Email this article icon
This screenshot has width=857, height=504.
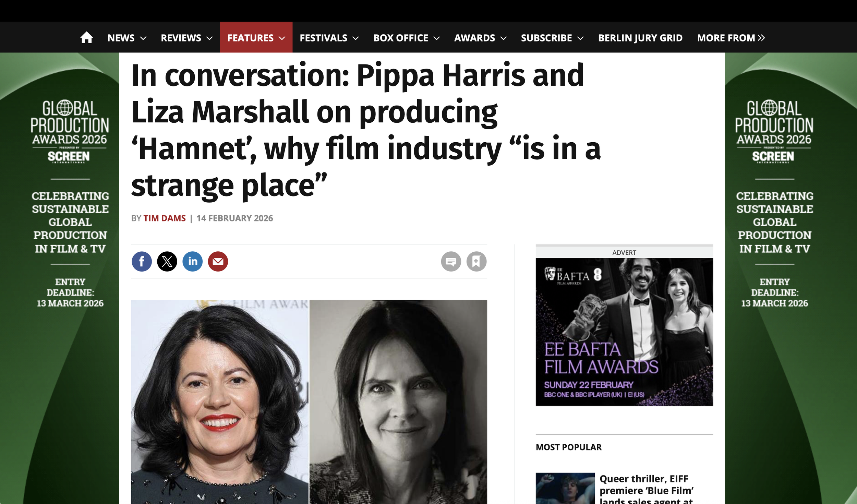(218, 262)
